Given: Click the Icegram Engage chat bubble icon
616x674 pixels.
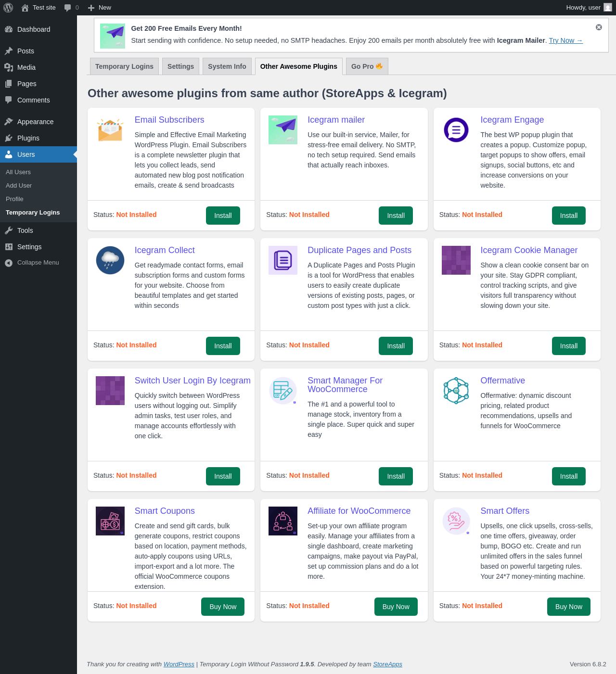Looking at the screenshot, I should click(x=456, y=130).
